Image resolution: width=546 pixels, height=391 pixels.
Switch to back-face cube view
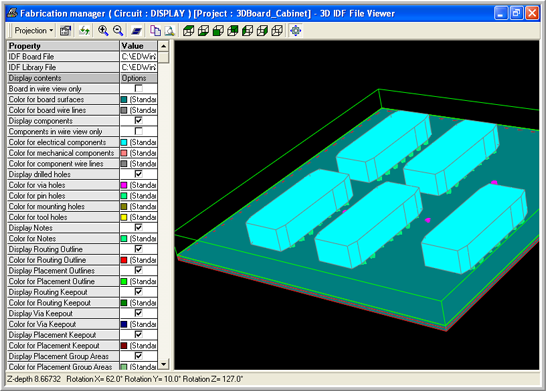(x=233, y=31)
